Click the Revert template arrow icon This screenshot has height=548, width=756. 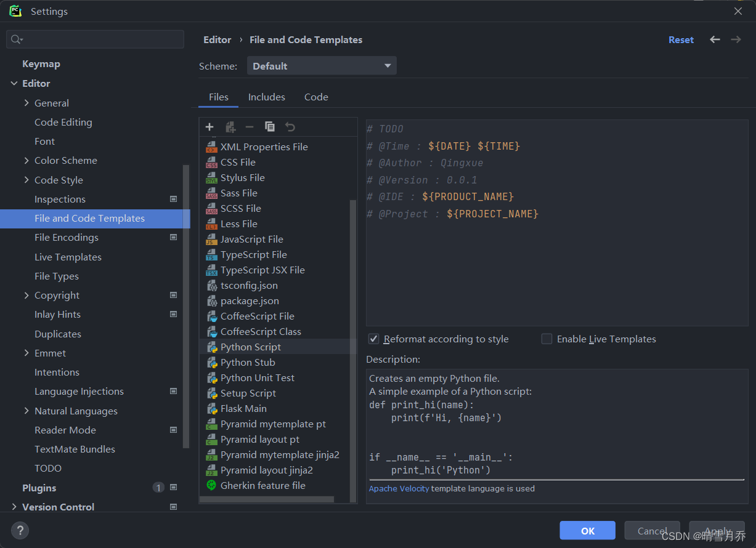pyautogui.click(x=290, y=127)
